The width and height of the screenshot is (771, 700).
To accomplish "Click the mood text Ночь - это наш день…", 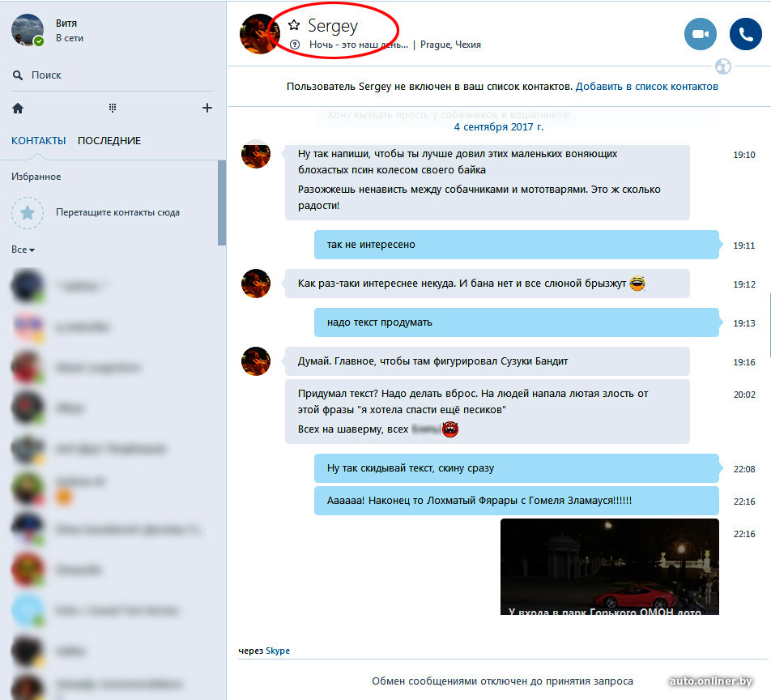I will pos(359,45).
